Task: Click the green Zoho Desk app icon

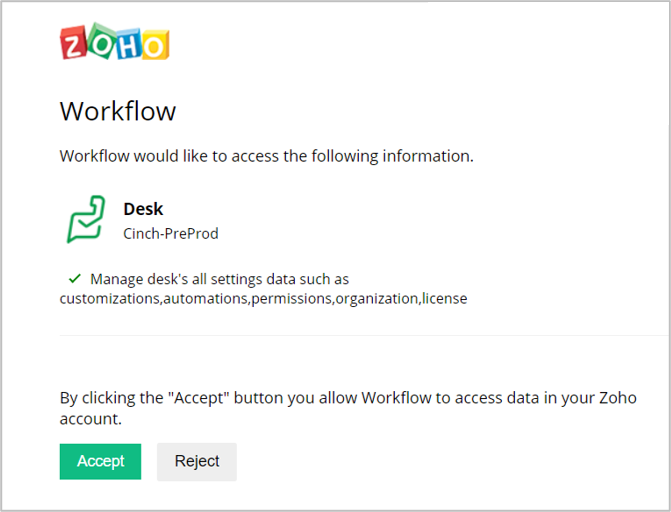Action: (86, 220)
